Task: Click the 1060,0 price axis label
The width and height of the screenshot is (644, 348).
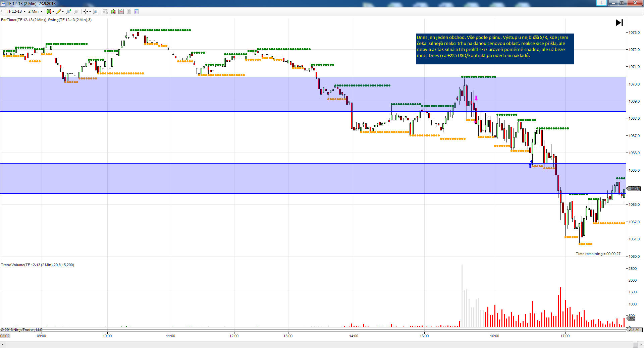Action: click(634, 256)
